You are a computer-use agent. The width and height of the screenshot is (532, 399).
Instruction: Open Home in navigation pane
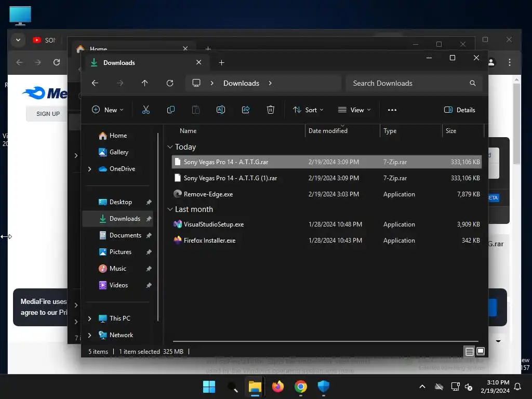pyautogui.click(x=117, y=136)
